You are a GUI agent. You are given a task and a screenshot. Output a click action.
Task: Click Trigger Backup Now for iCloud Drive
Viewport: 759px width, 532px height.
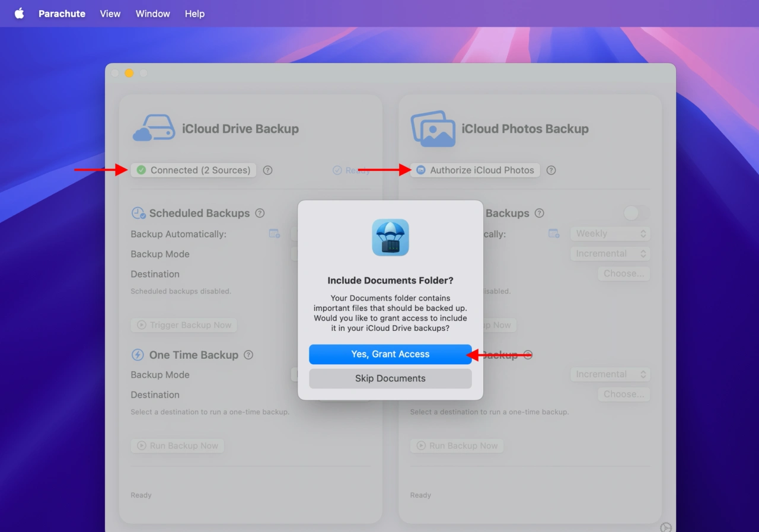tap(184, 325)
